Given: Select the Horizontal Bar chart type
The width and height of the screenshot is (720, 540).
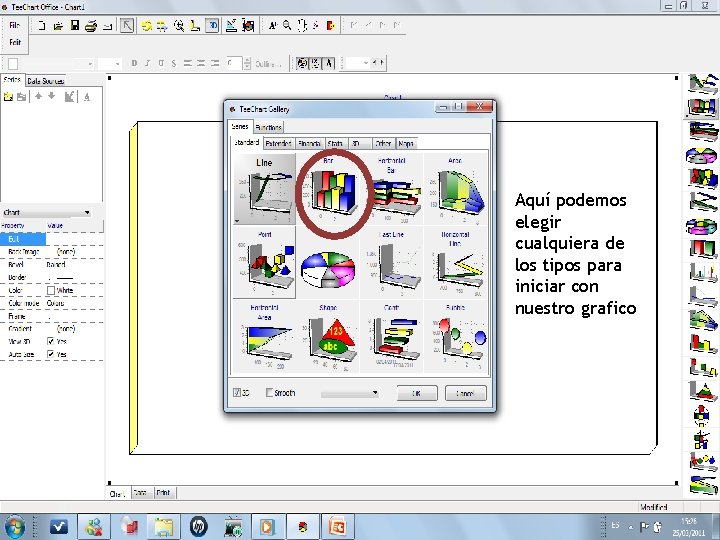Looking at the screenshot, I should [x=392, y=189].
